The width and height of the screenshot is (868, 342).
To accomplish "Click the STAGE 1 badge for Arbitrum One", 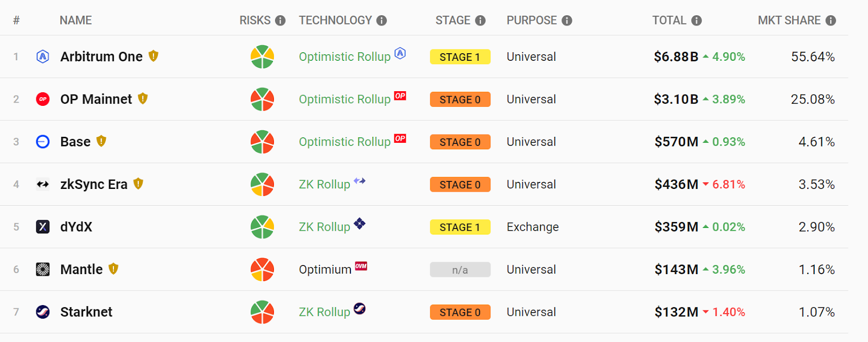I will click(x=460, y=57).
